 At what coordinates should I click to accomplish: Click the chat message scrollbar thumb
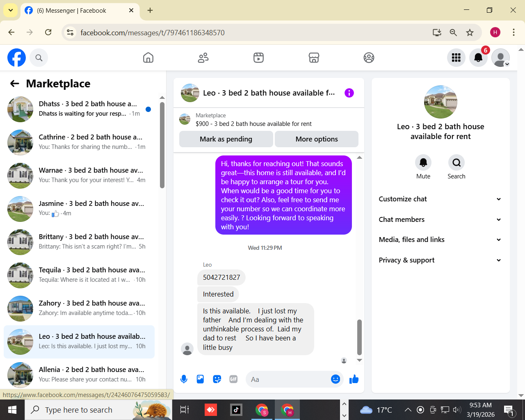[x=359, y=337]
